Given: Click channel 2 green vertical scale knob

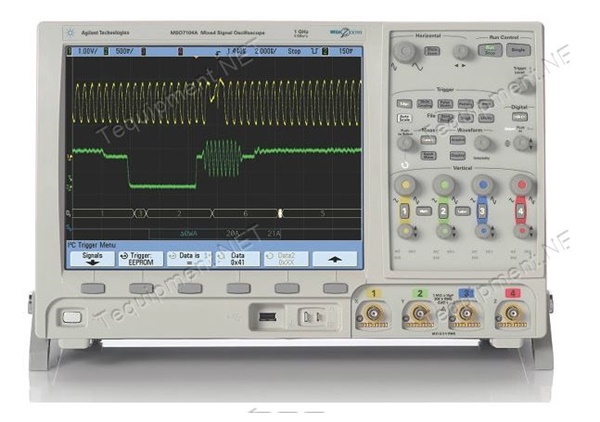Looking at the screenshot, I should pyautogui.click(x=444, y=185).
